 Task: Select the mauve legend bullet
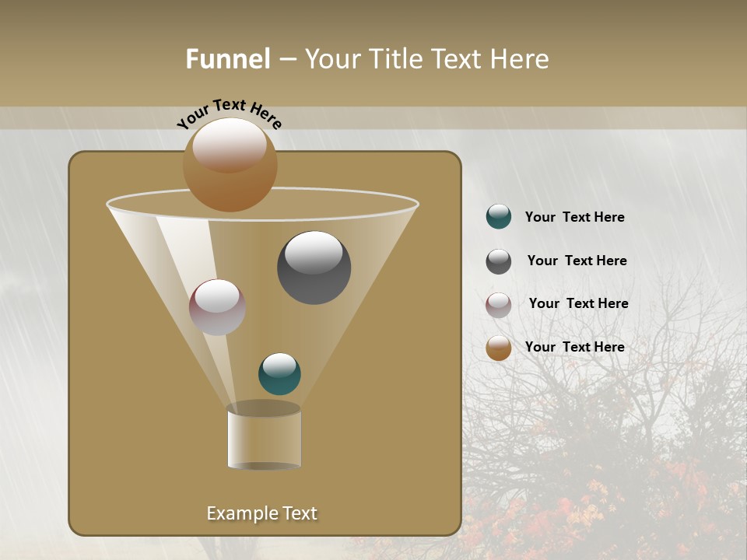click(498, 304)
